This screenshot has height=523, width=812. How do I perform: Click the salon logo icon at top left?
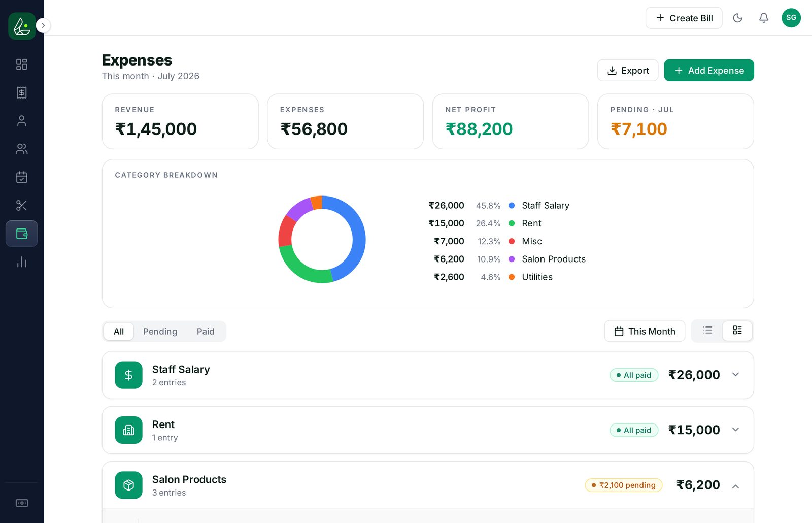pos(22,26)
